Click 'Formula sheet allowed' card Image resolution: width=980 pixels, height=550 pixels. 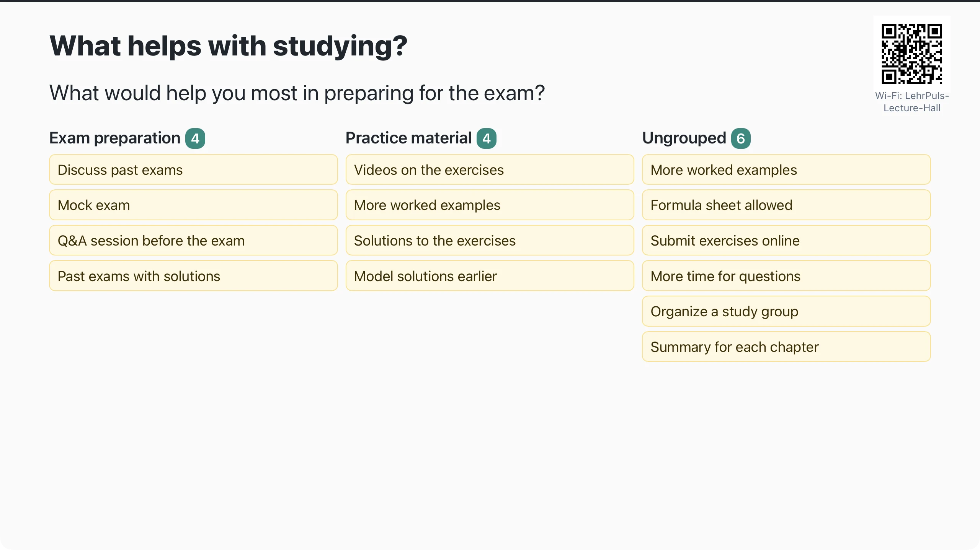pyautogui.click(x=786, y=205)
